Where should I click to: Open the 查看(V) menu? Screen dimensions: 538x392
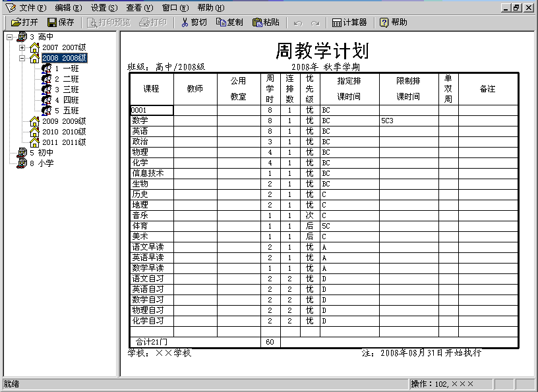pos(139,8)
